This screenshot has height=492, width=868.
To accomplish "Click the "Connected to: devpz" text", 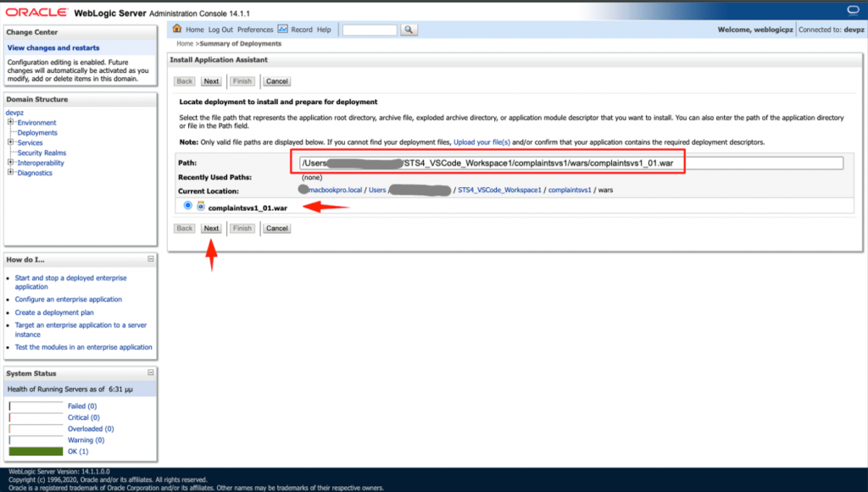I will (x=832, y=30).
